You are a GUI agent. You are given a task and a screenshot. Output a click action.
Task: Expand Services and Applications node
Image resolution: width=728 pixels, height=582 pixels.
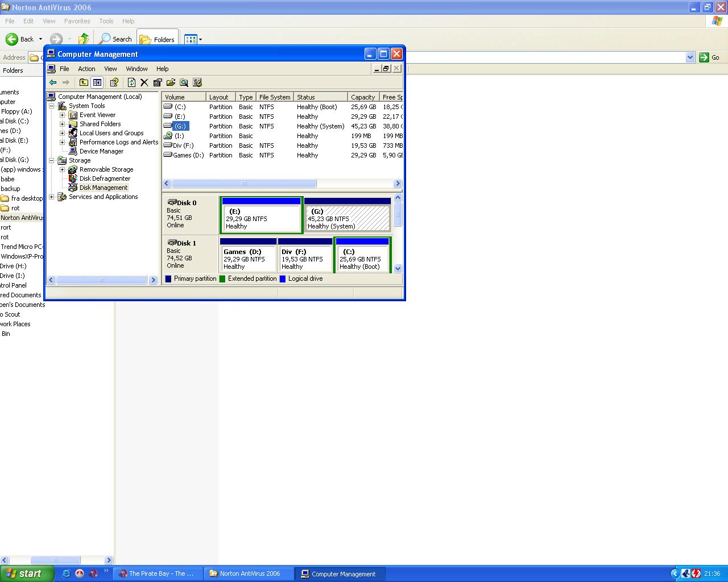[x=51, y=197]
